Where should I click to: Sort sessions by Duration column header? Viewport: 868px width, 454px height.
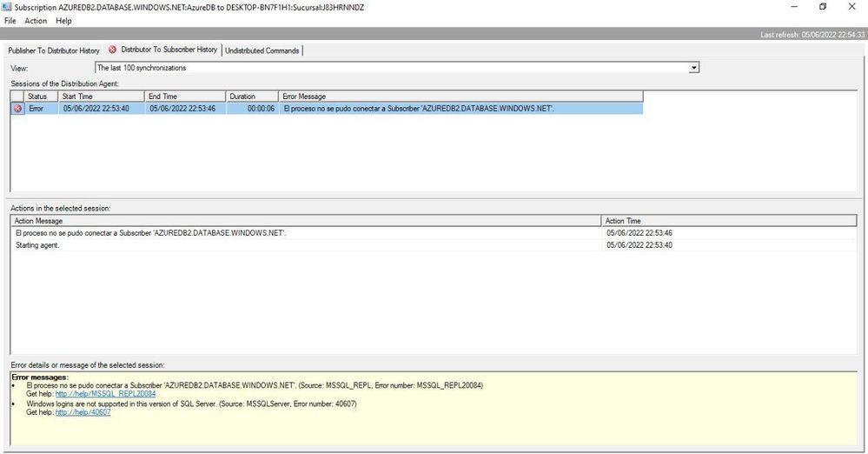(252, 97)
